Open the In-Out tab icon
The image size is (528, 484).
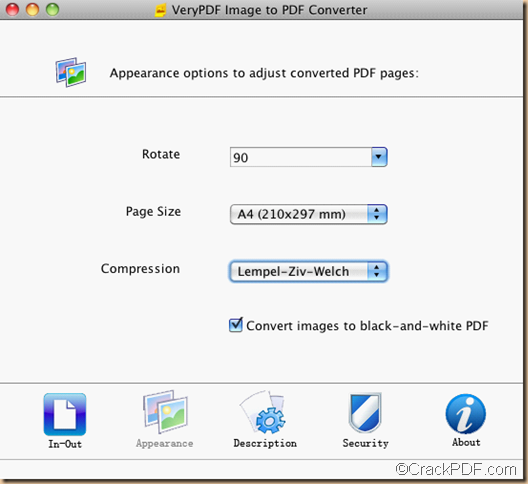65,414
